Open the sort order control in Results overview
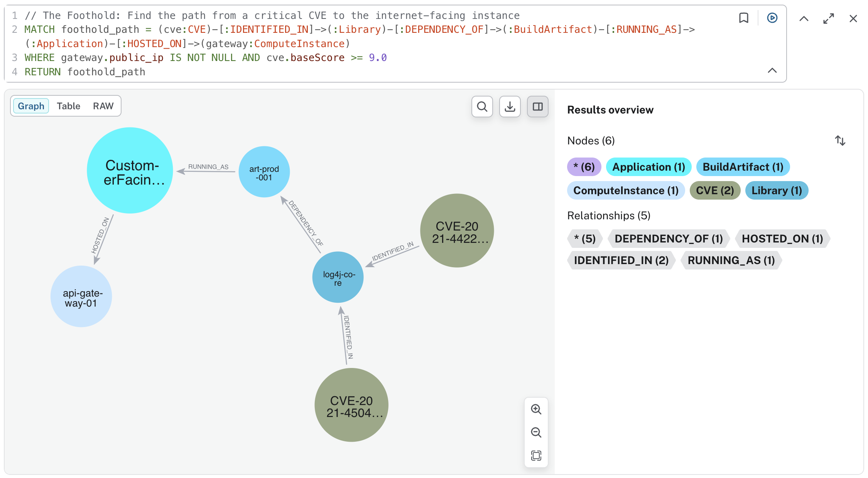 click(x=840, y=141)
